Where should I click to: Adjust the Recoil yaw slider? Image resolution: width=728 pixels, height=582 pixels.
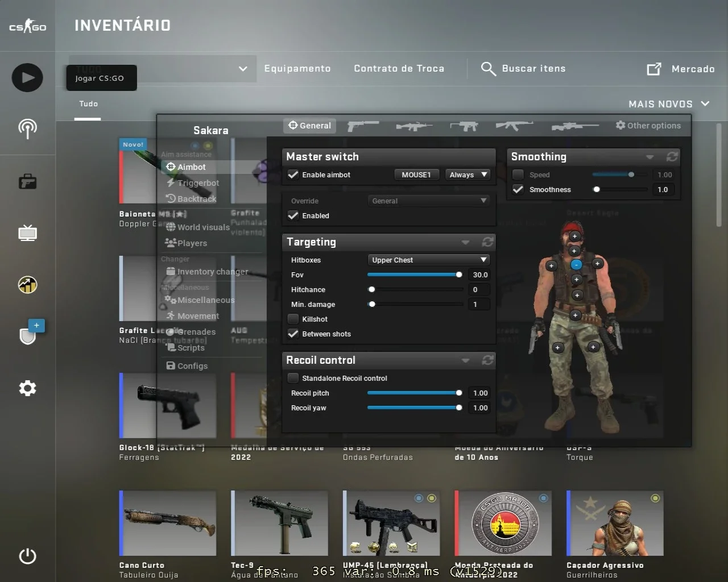416,408
